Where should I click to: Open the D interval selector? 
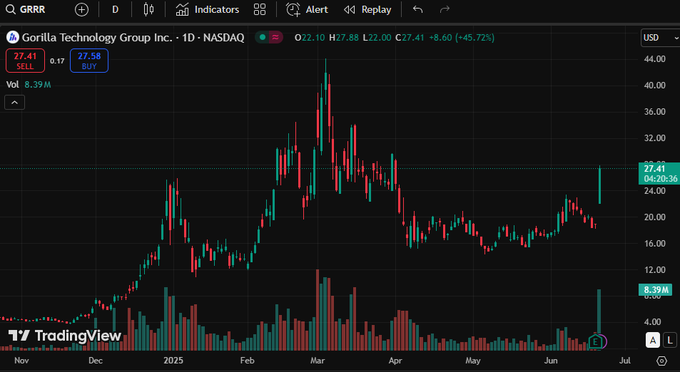point(115,10)
